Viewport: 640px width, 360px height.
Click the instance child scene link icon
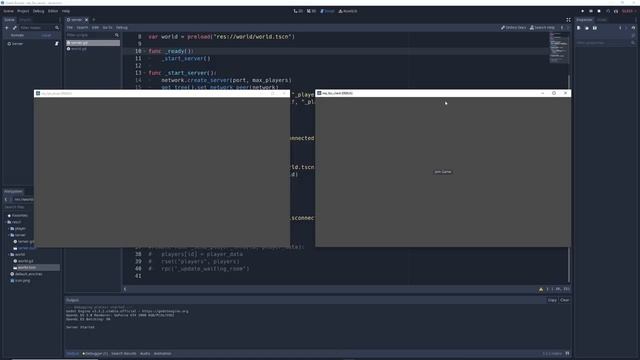coord(15,28)
